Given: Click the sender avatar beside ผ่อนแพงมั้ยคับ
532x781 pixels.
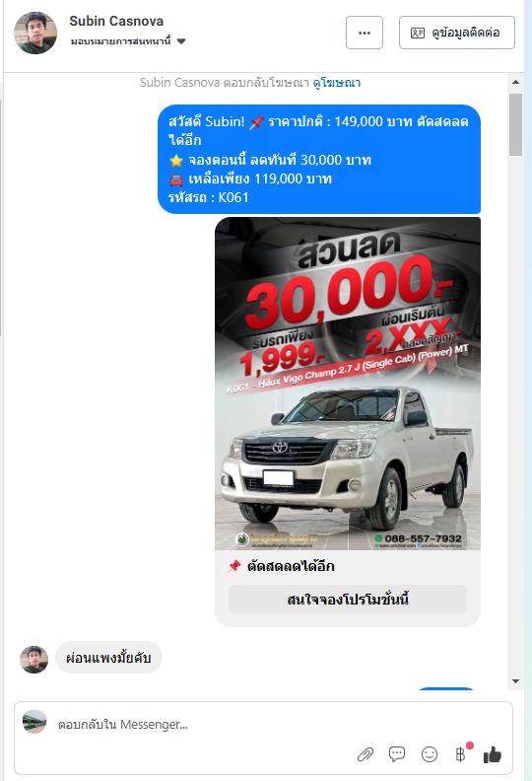Looking at the screenshot, I should [33, 660].
